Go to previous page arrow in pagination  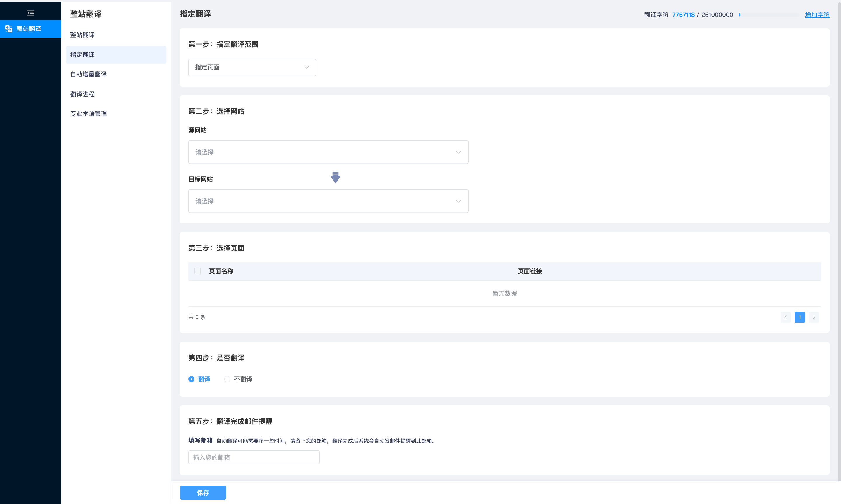(x=786, y=317)
